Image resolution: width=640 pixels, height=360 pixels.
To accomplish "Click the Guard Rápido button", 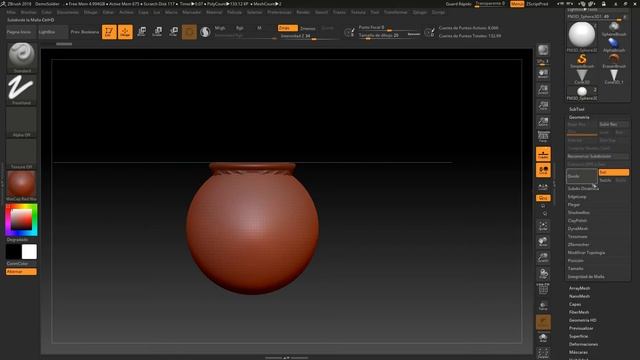I will [458, 4].
